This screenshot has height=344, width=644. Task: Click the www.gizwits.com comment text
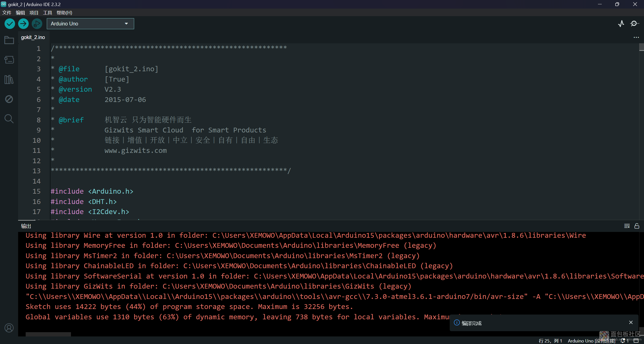(x=136, y=151)
